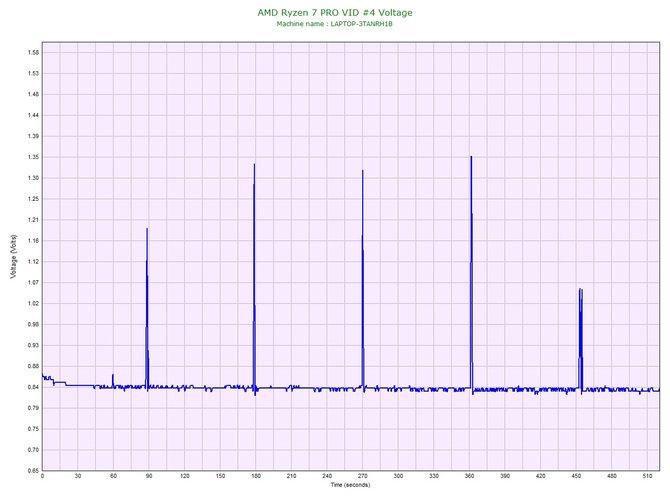The image size is (670, 502).
Task: Pick the 360 seconds tick label
Action: (469, 476)
